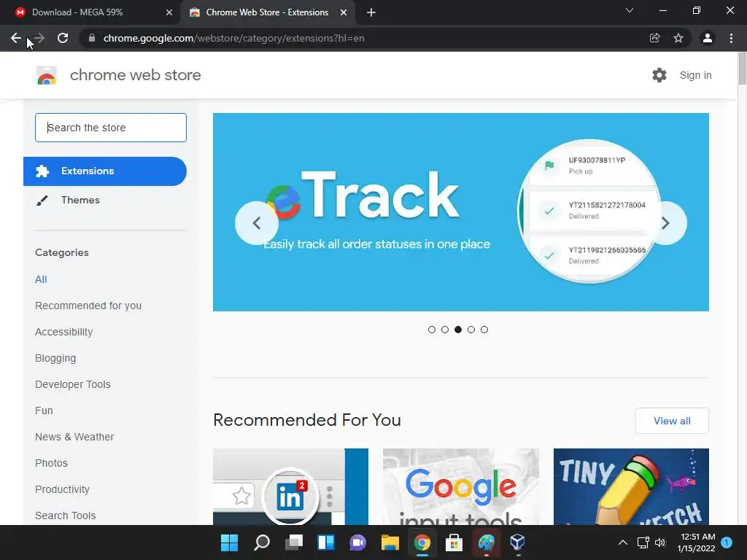
Task: Click the Chrome Web Store logo
Action: [47, 75]
